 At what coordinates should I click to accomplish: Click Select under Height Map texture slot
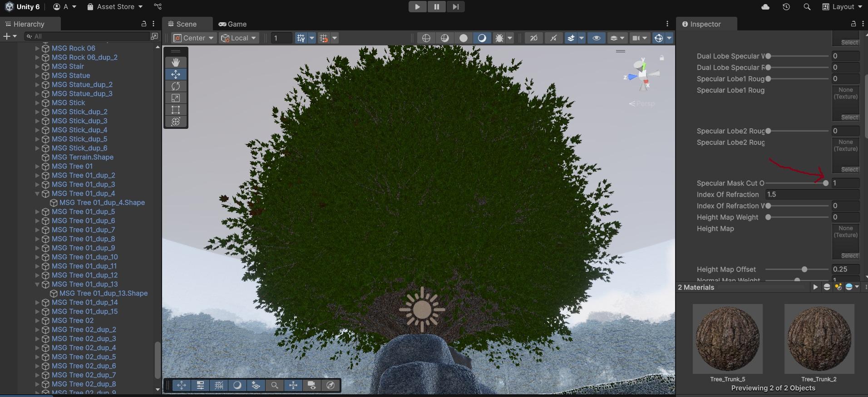849,255
